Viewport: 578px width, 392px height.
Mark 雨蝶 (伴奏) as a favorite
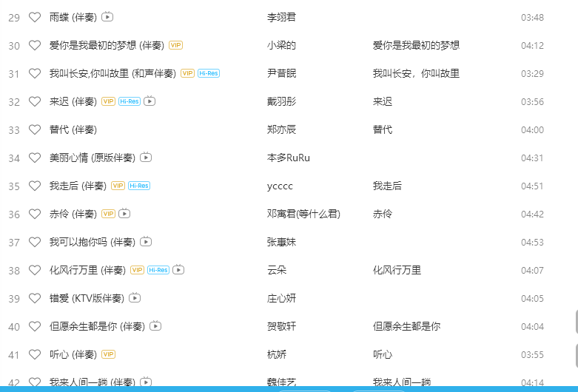click(x=34, y=17)
